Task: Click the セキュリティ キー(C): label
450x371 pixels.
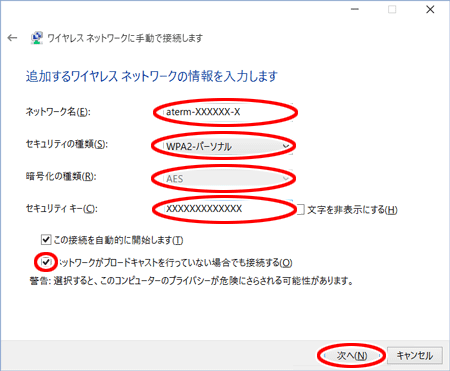Action: [62, 209]
